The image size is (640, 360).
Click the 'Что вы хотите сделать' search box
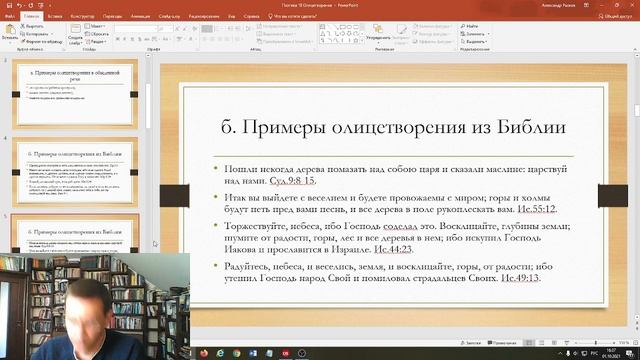click(292, 16)
